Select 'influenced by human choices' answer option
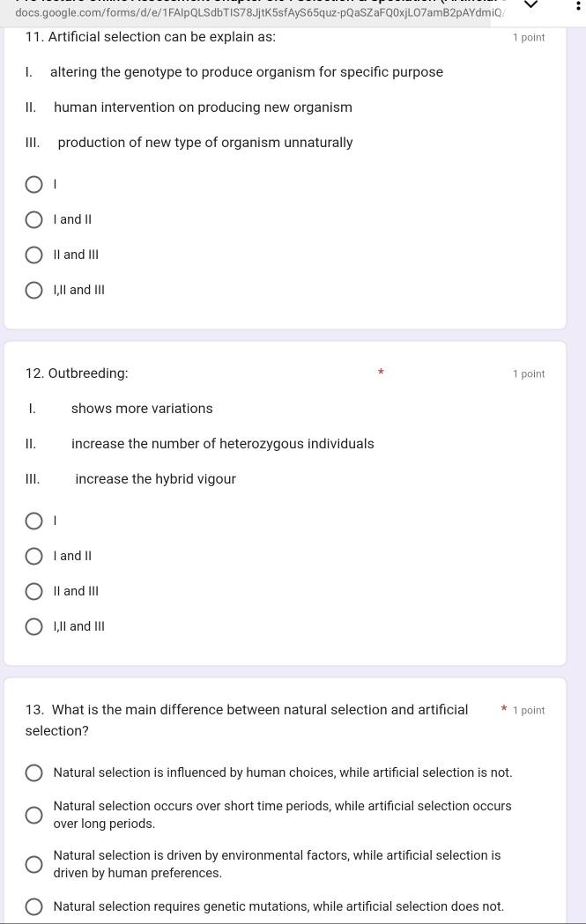The width and height of the screenshot is (586, 924). click(33, 773)
